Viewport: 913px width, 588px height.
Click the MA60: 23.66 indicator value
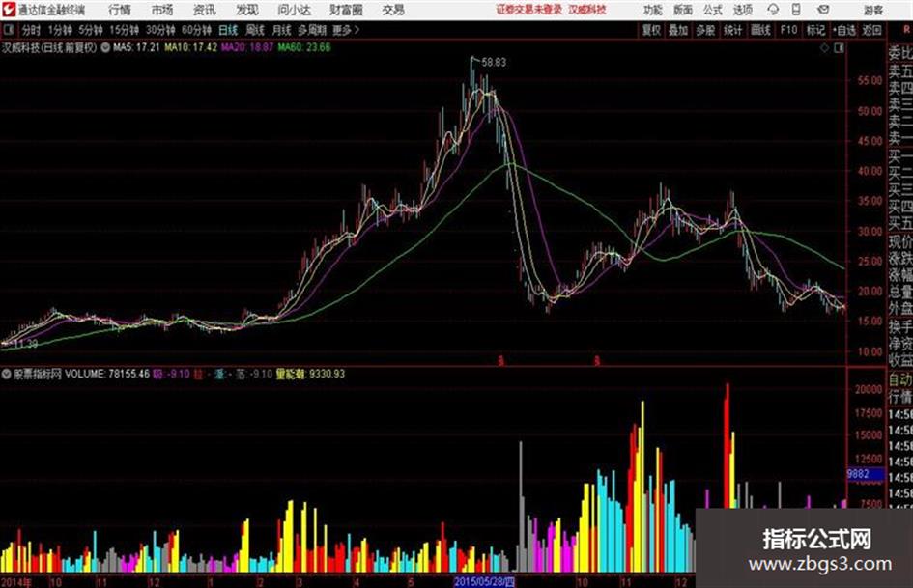tap(304, 47)
